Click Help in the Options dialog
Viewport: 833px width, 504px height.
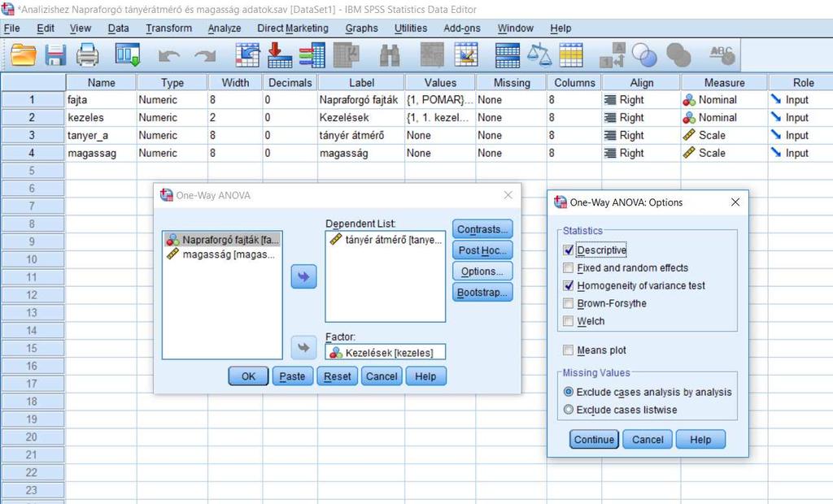[700, 439]
